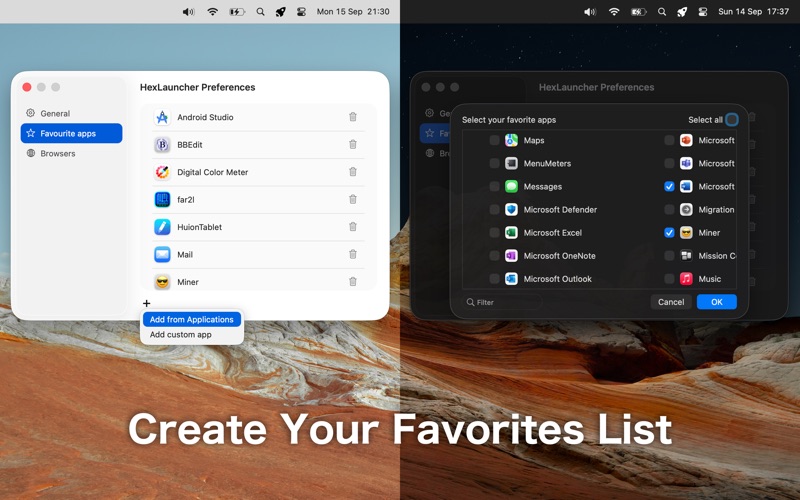The width and height of the screenshot is (800, 500).
Task: Choose Add from Applications
Action: [x=192, y=319]
